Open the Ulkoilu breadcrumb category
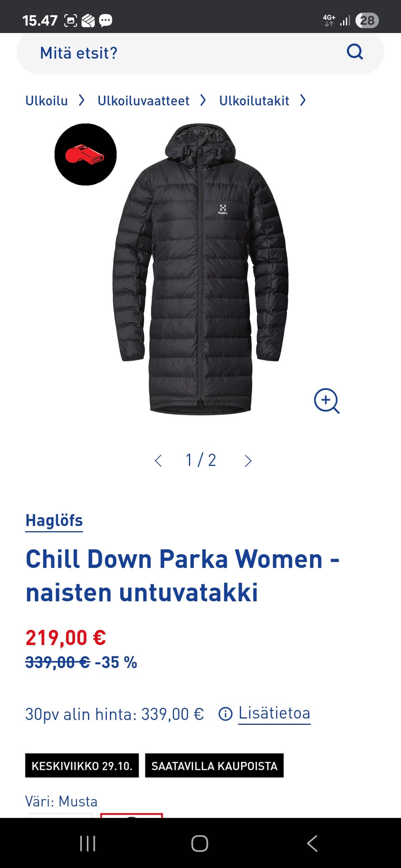Image resolution: width=401 pixels, height=868 pixels. pyautogui.click(x=46, y=101)
